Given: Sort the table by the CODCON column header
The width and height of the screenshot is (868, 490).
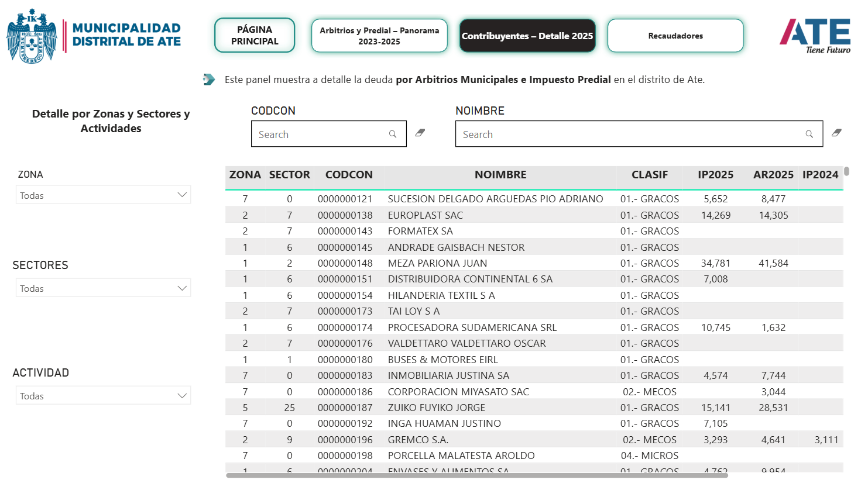Looking at the screenshot, I should click(349, 175).
